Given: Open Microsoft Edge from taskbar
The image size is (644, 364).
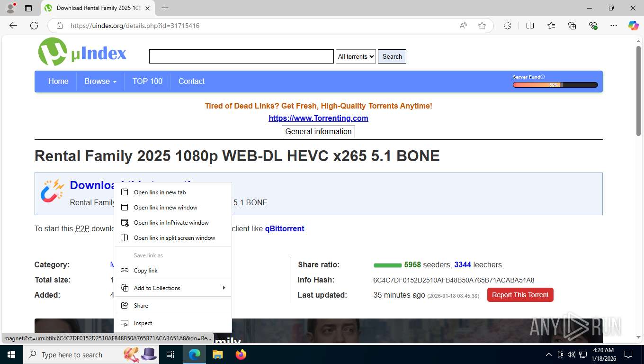Looking at the screenshot, I should (x=195, y=355).
